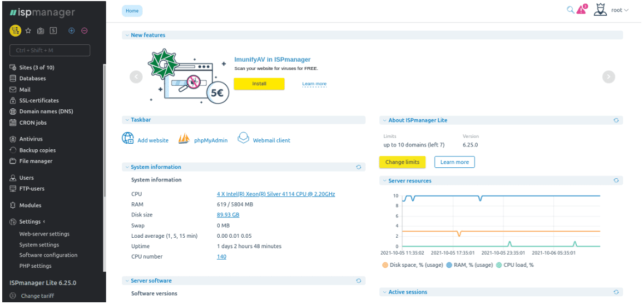Image resolution: width=644 pixels, height=305 pixels.
Task: Click the briefcase icon in the sidebar toolbar
Action: [40, 31]
